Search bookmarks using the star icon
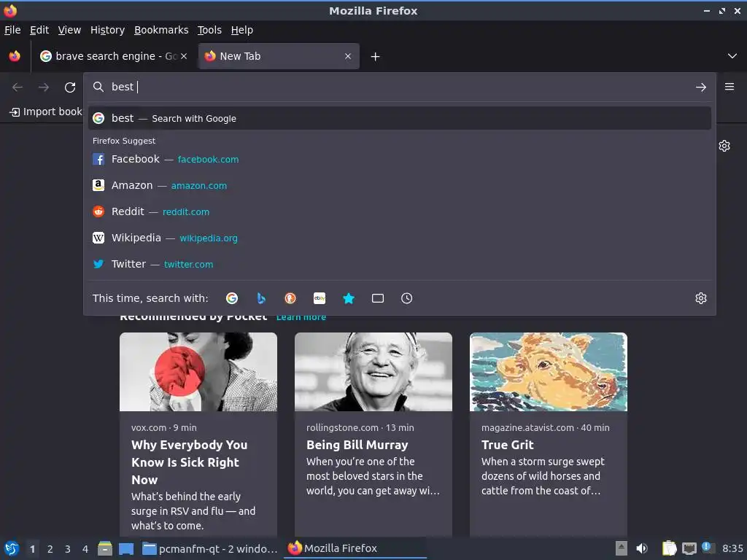 pyautogui.click(x=349, y=298)
